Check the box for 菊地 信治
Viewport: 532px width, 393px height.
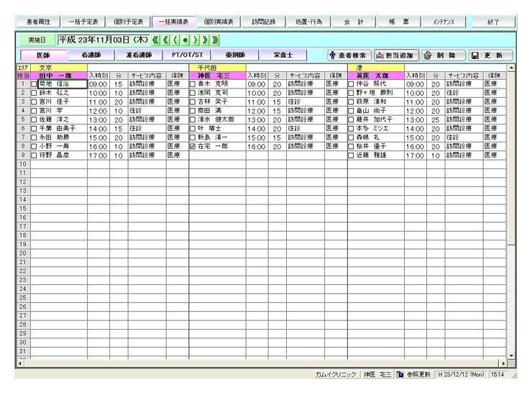coord(34,84)
